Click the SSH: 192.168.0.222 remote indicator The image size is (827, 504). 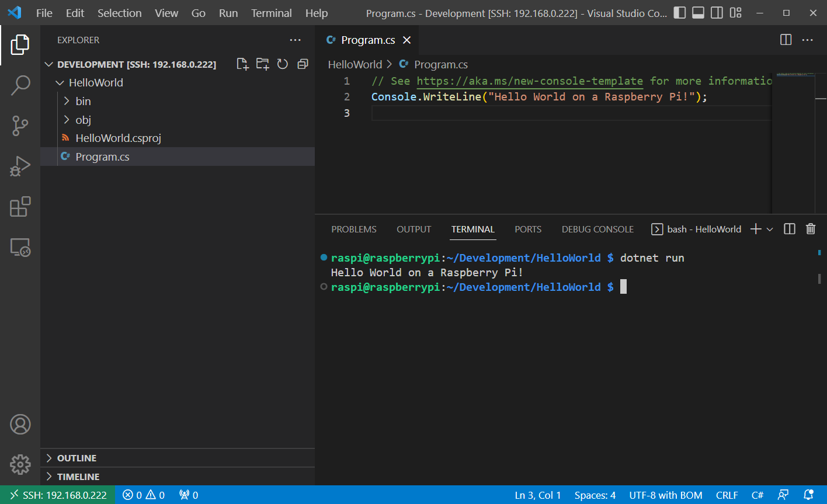click(x=58, y=495)
